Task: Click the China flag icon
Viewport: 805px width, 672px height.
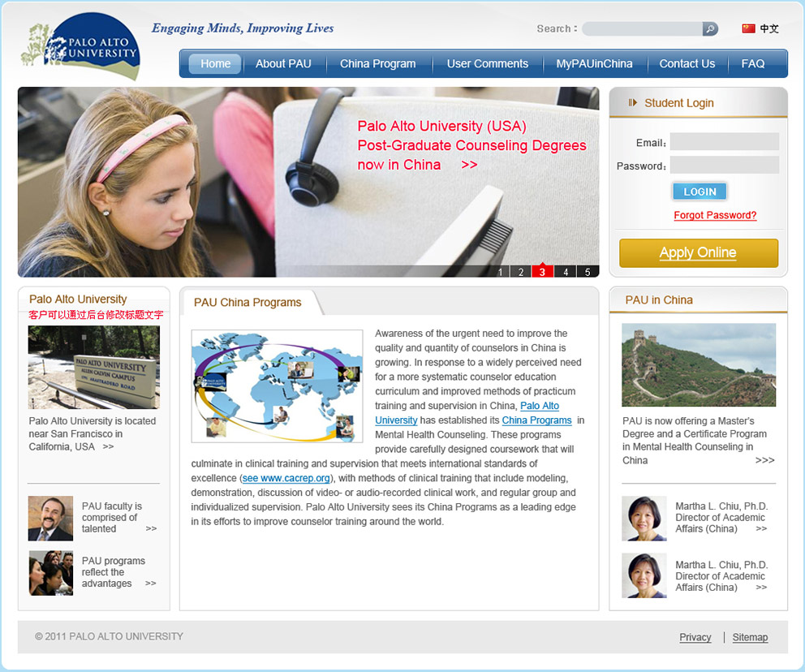Action: click(x=748, y=28)
